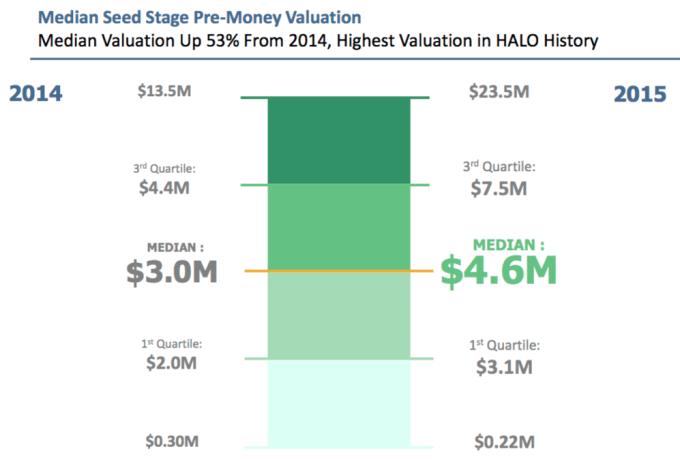Click the green "MEDIAN :" label for 2015

[x=509, y=244]
